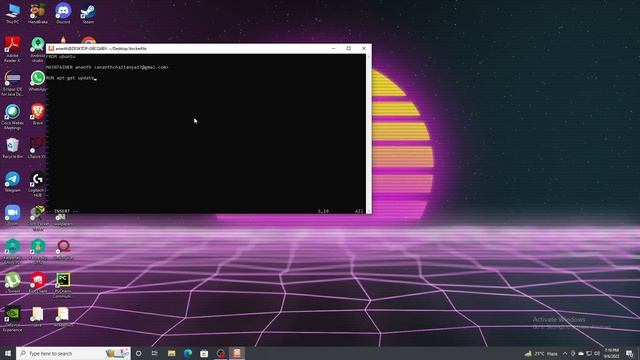Click the 'RUN apt-get update' line

(71, 78)
